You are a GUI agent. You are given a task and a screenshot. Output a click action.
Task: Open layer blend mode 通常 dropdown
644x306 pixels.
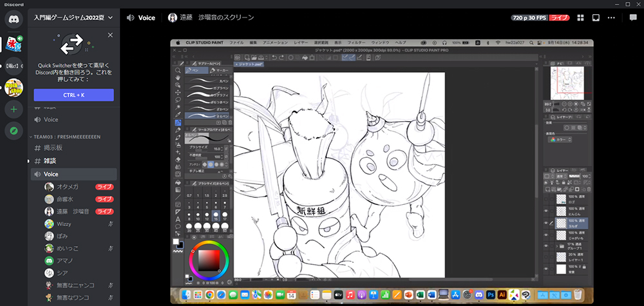560,176
